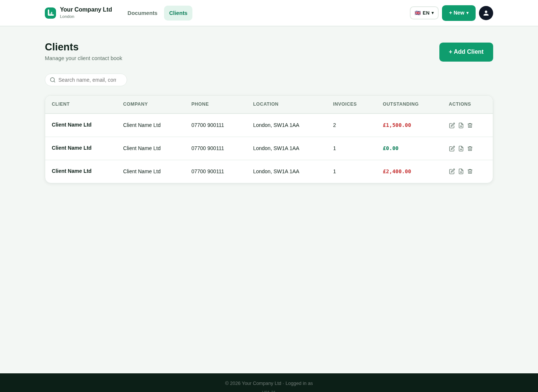Screen dimensions: 538x392
Task: Delete the client owing £1,500.00
Action: [x=470, y=125]
